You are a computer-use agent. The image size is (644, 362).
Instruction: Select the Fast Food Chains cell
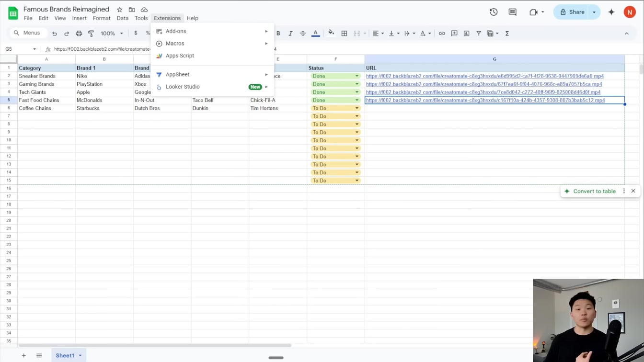tap(46, 100)
